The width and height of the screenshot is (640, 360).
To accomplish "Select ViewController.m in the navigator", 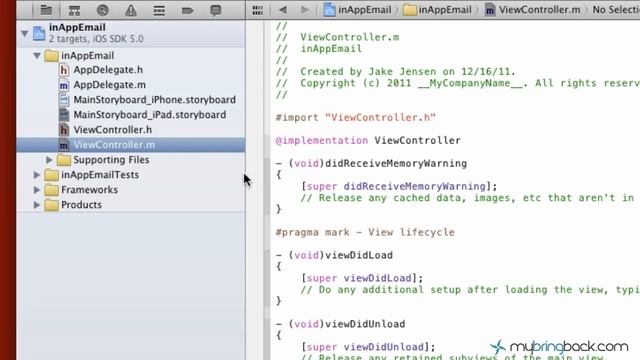I will (131, 145).
